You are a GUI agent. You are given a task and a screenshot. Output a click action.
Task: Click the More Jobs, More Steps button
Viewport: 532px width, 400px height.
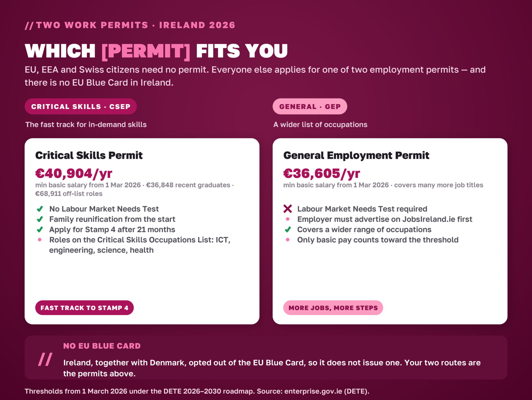click(333, 308)
